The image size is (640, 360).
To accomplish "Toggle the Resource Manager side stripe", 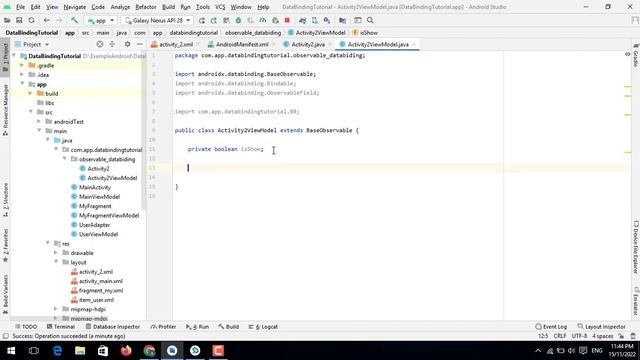I will coord(5,110).
